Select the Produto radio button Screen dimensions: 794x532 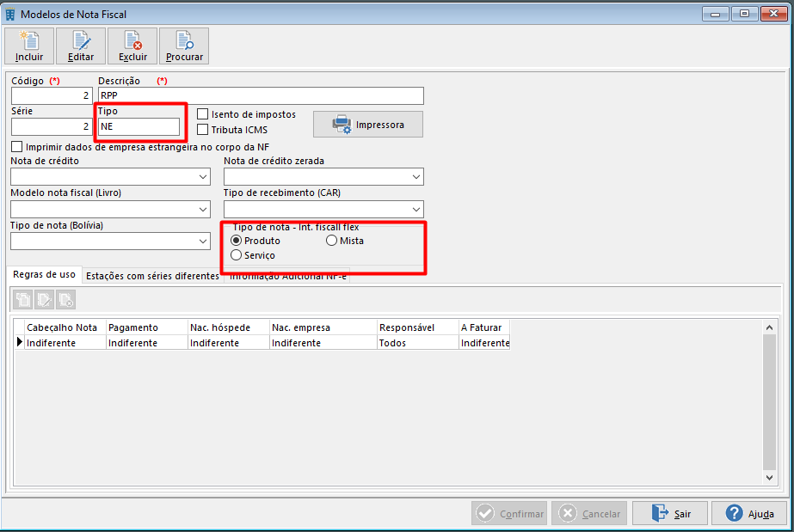(x=236, y=241)
